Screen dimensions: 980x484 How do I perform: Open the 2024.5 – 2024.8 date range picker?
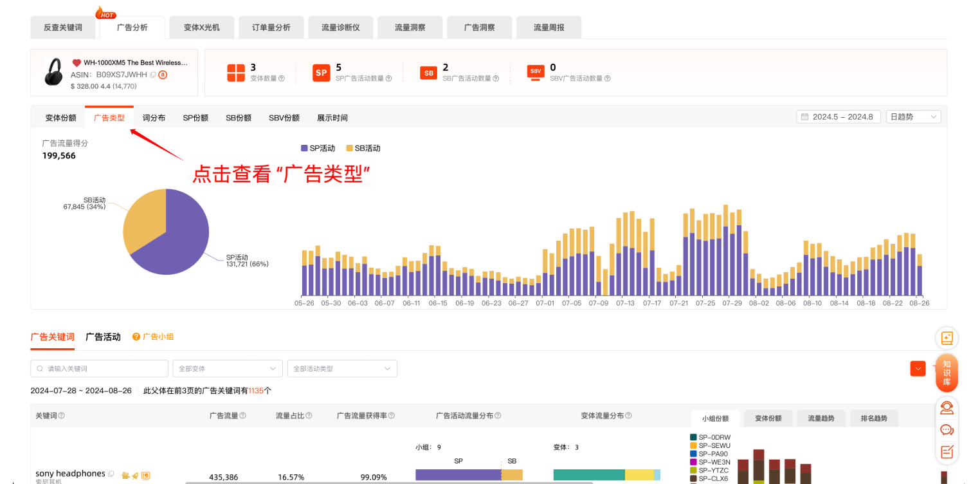(839, 117)
